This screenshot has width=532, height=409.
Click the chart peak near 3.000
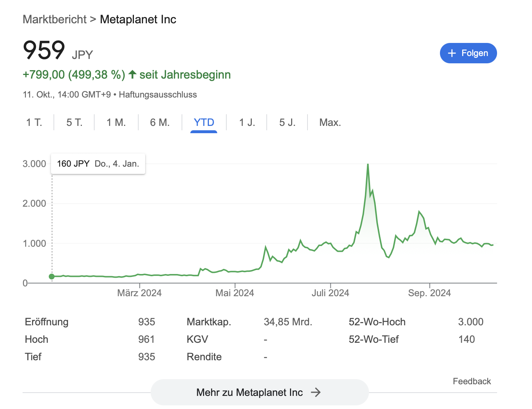tap(368, 164)
